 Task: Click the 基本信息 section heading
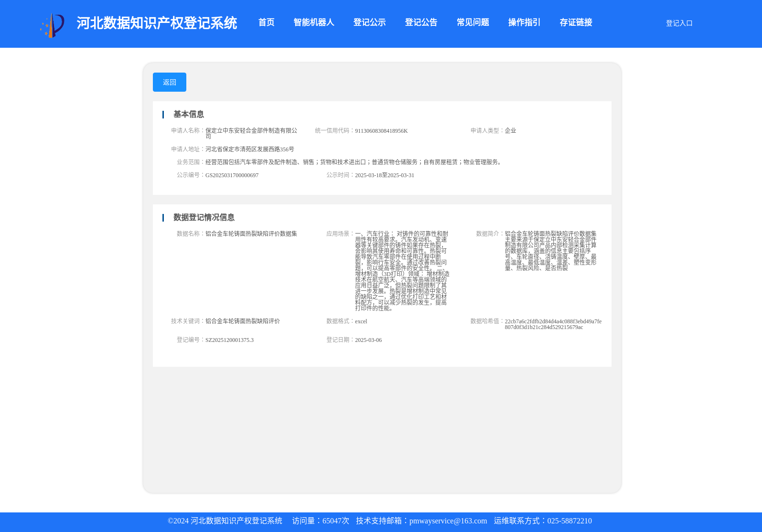(x=189, y=114)
